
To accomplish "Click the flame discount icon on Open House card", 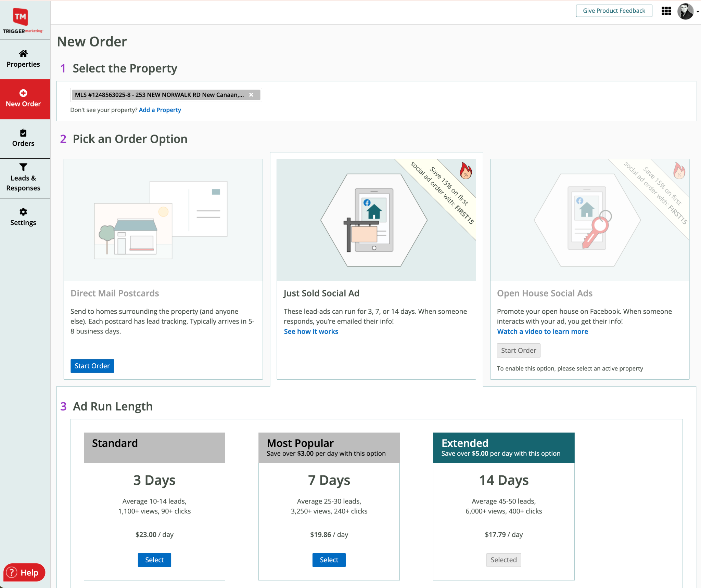I will [x=679, y=170].
